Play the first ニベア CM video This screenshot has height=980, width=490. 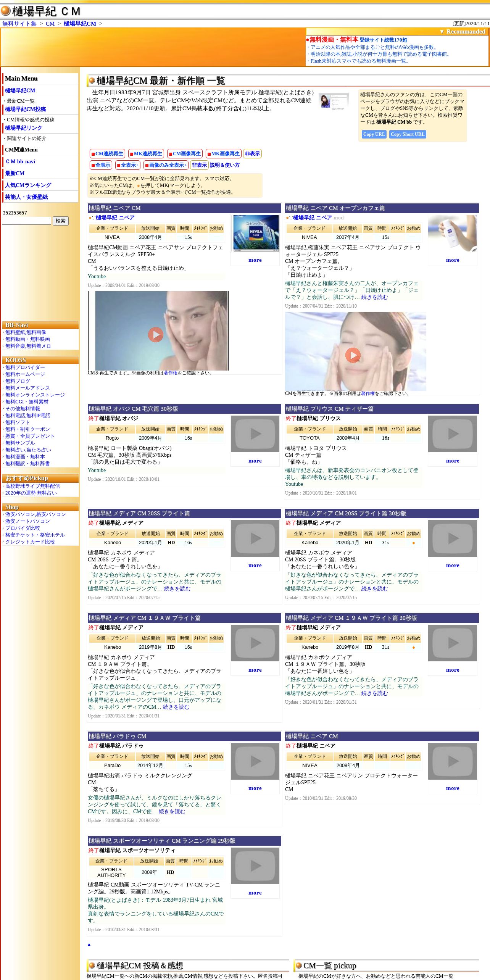(156, 334)
